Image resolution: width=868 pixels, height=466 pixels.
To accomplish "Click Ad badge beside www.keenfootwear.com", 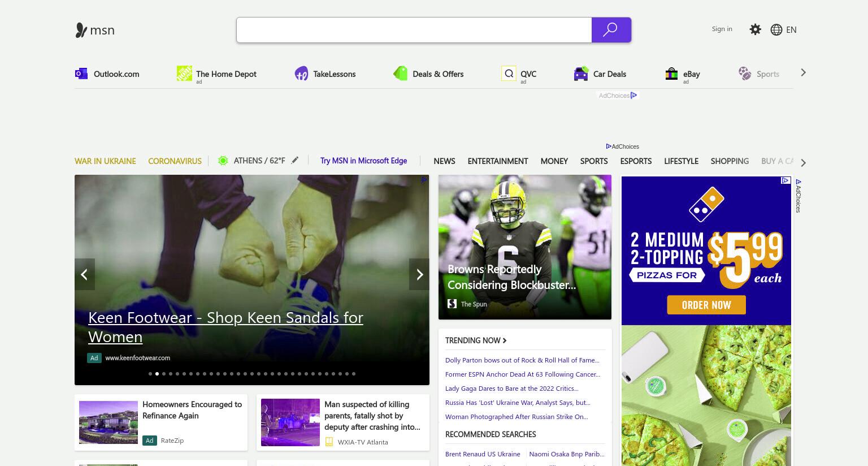I will point(94,357).
